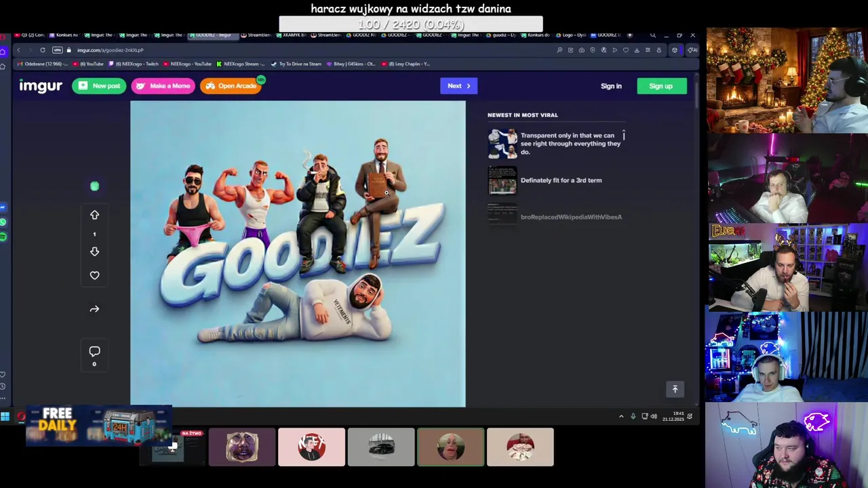Click the browser Forward arrow

30,50
